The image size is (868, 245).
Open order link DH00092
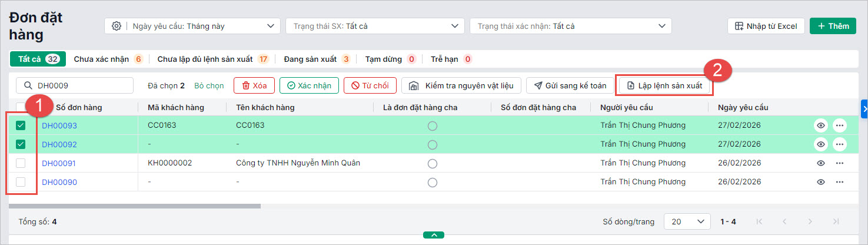point(59,144)
